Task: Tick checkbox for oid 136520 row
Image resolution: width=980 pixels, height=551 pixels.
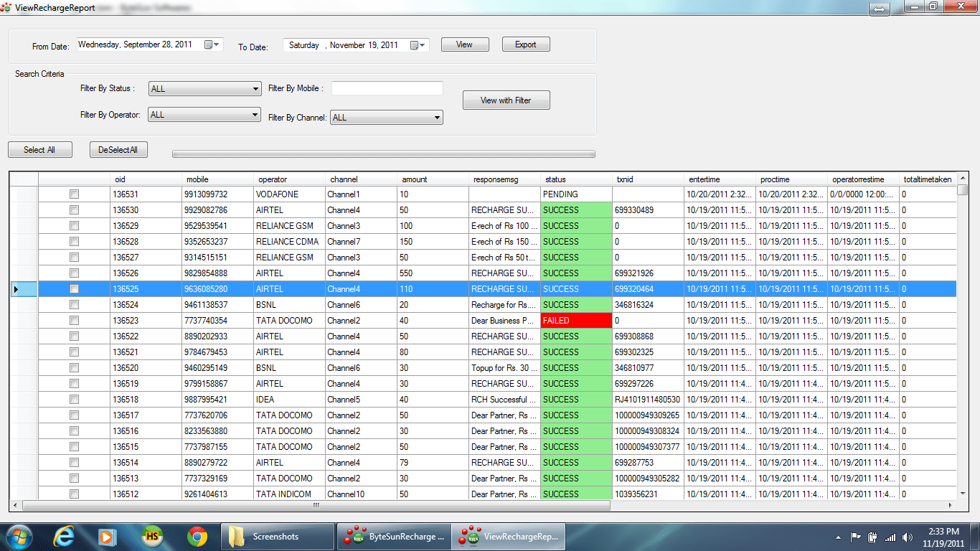Action: coord(74,367)
